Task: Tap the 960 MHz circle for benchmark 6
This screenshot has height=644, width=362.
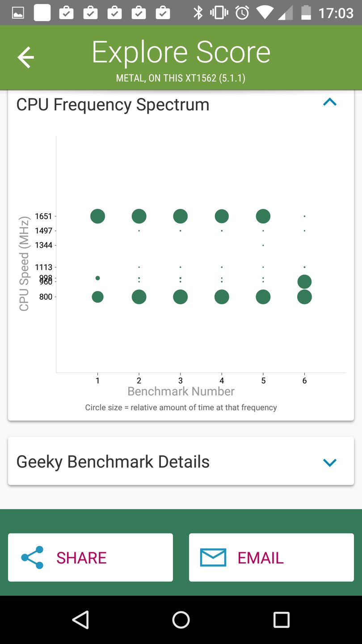Action: [x=304, y=282]
